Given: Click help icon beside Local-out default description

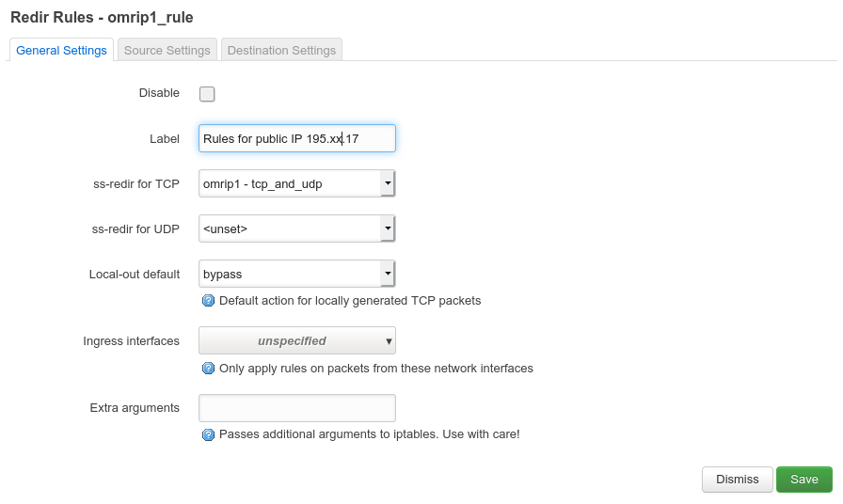Looking at the screenshot, I should pyautogui.click(x=209, y=301).
